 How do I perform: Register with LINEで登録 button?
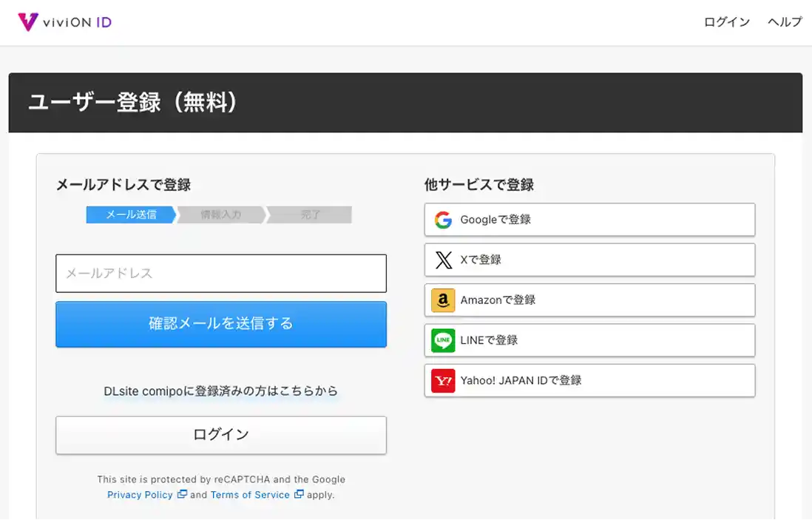click(590, 340)
